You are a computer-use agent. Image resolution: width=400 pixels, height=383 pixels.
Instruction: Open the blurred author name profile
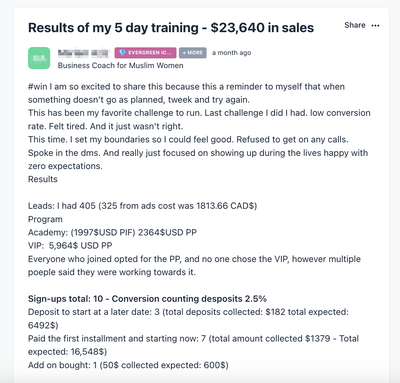(x=84, y=53)
